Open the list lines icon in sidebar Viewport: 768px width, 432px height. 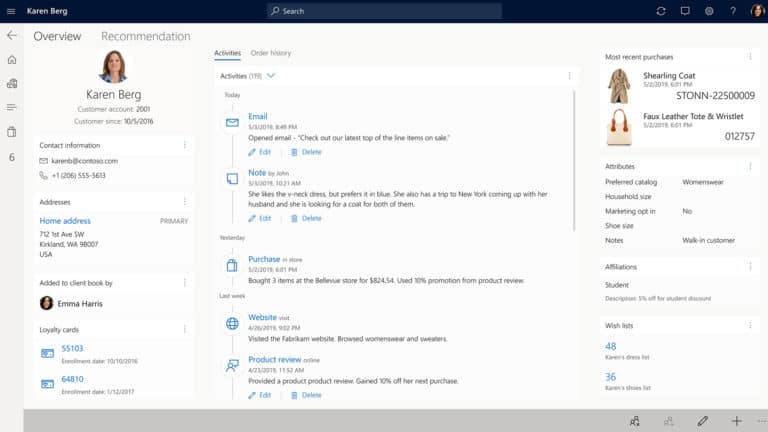[12, 107]
